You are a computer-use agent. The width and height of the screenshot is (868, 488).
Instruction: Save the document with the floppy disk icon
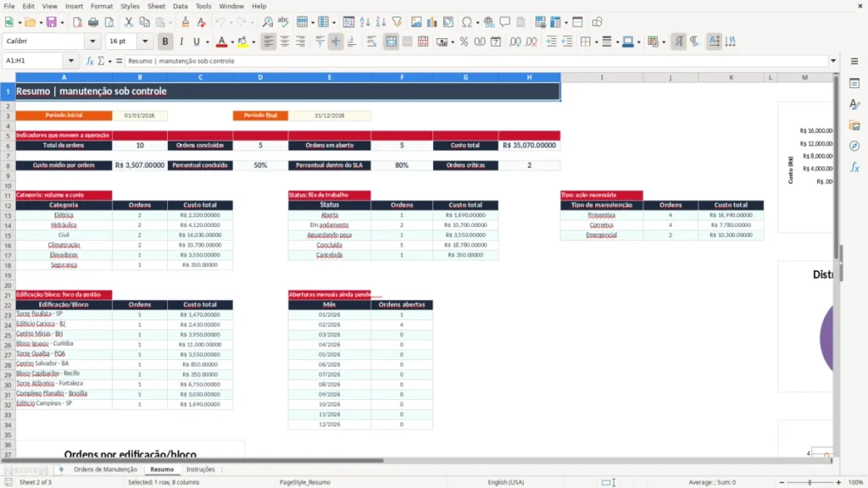[x=51, y=22]
